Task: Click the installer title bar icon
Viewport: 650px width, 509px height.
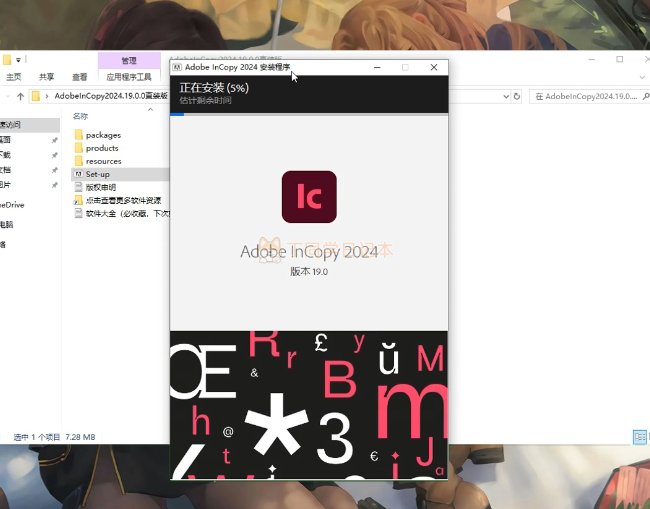Action: 177,67
